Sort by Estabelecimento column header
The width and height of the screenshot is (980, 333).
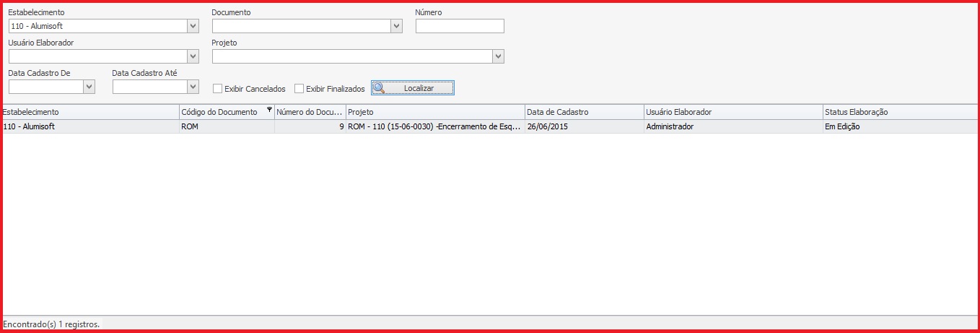tap(89, 112)
